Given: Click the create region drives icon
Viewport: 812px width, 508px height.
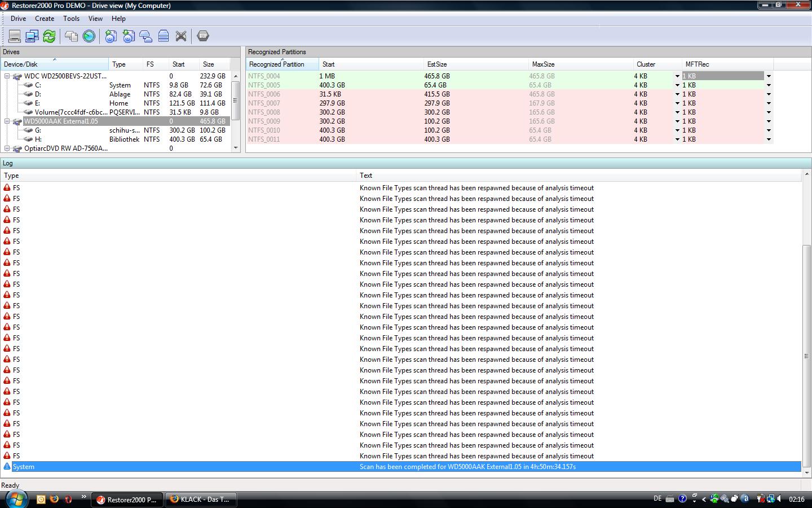Looking at the screenshot, I should point(146,36).
